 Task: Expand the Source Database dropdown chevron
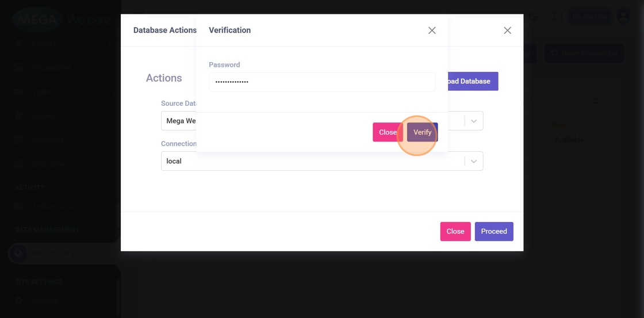click(474, 121)
